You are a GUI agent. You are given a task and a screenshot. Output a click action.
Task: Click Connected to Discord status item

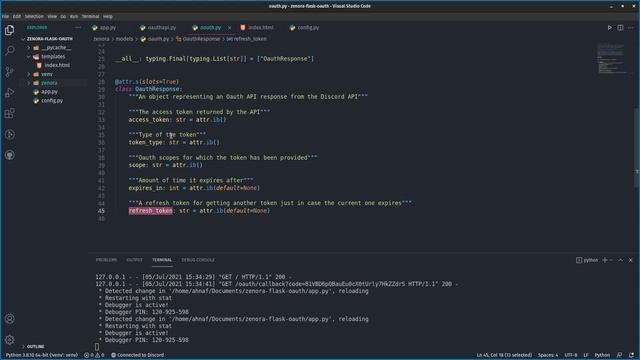click(x=138, y=355)
